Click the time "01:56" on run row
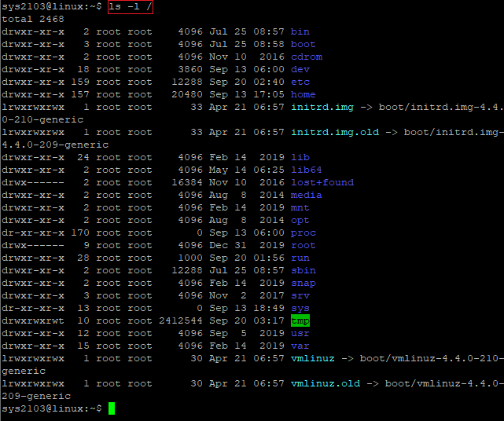504x421 pixels. coord(269,258)
